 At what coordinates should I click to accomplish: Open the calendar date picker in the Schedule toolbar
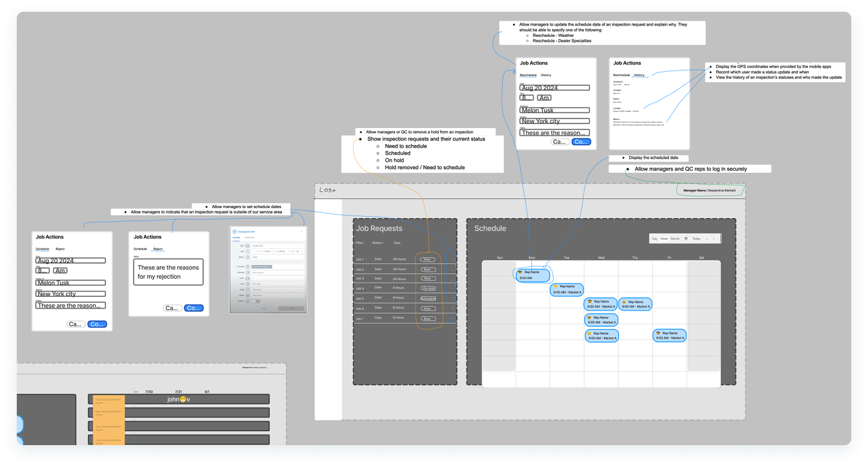pyautogui.click(x=686, y=239)
